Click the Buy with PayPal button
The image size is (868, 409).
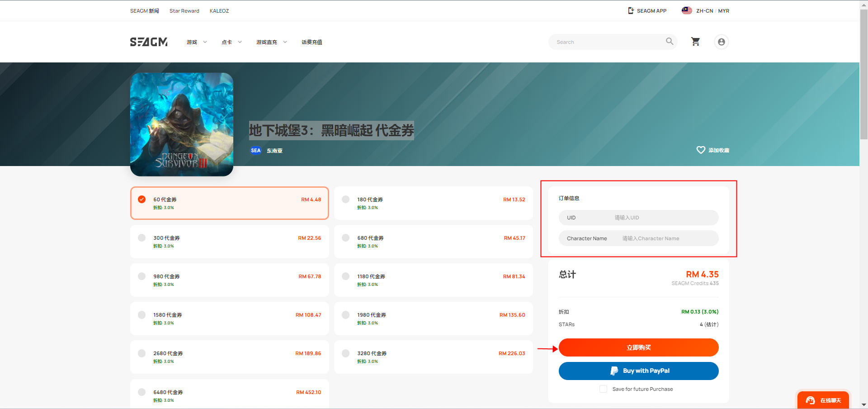coord(639,371)
